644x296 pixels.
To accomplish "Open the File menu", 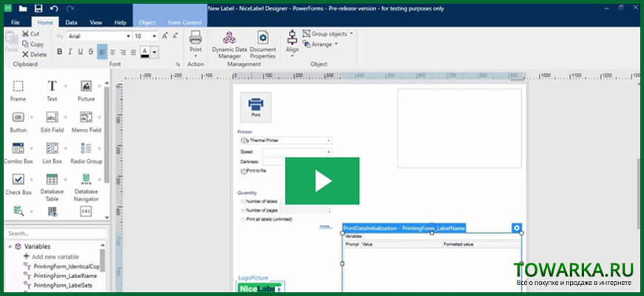I will pyautogui.click(x=16, y=23).
